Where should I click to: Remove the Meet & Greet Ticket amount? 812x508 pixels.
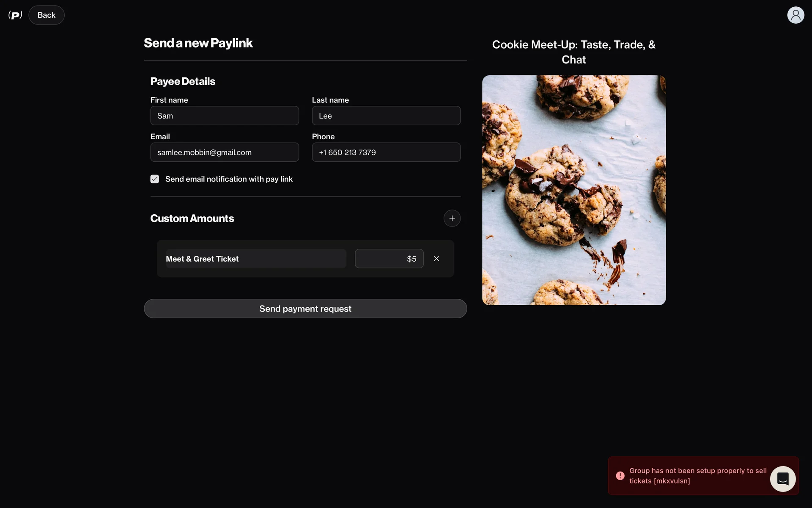point(436,259)
